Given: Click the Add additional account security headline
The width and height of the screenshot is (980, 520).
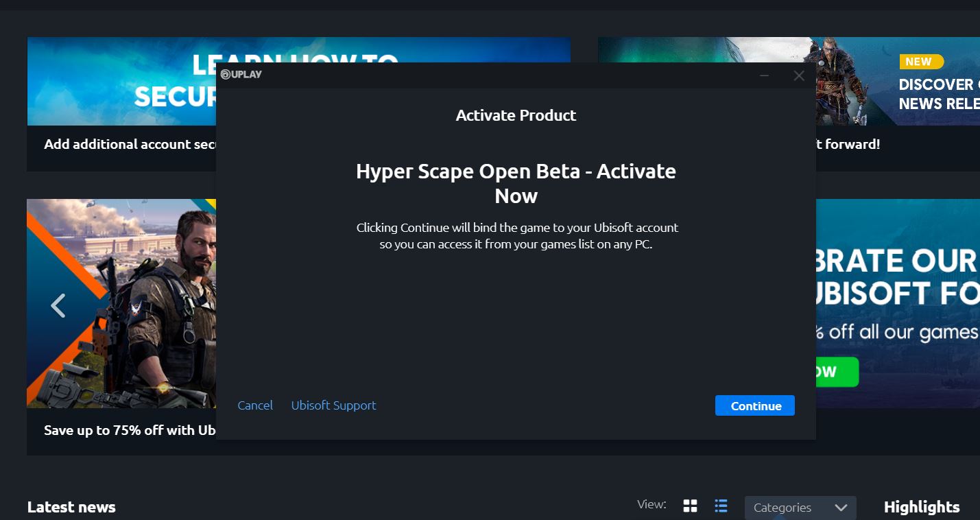Looking at the screenshot, I should click(130, 144).
